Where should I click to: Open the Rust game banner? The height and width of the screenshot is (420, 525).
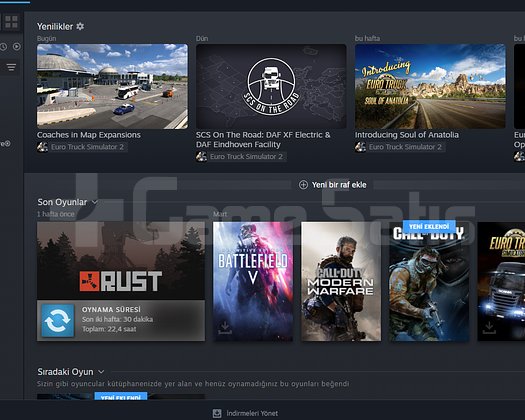pyautogui.click(x=121, y=261)
